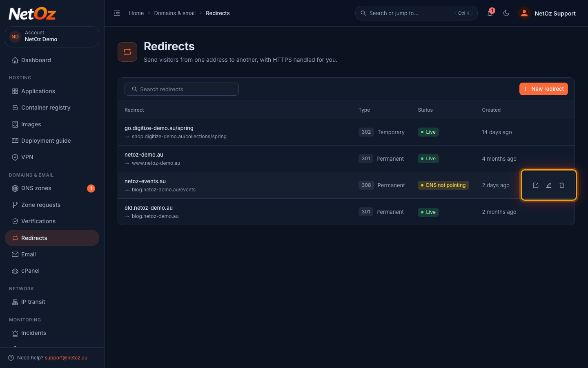Select the go.digitize-demo.au/spring redirect
This screenshot has width=588, height=368.
[x=346, y=132]
